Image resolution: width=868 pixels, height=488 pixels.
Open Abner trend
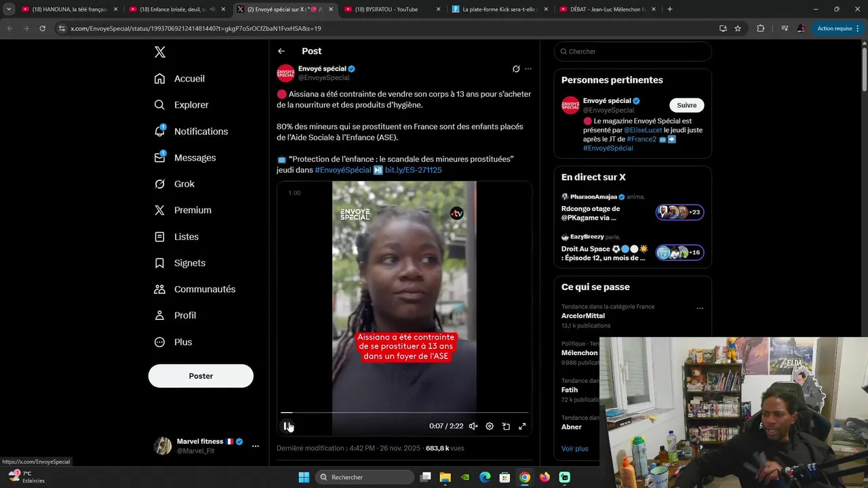pos(572,427)
